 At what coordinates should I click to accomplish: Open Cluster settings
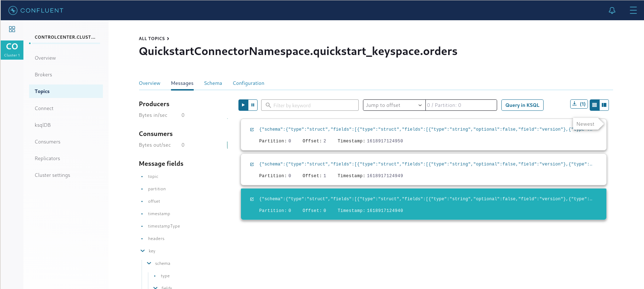pyautogui.click(x=53, y=175)
